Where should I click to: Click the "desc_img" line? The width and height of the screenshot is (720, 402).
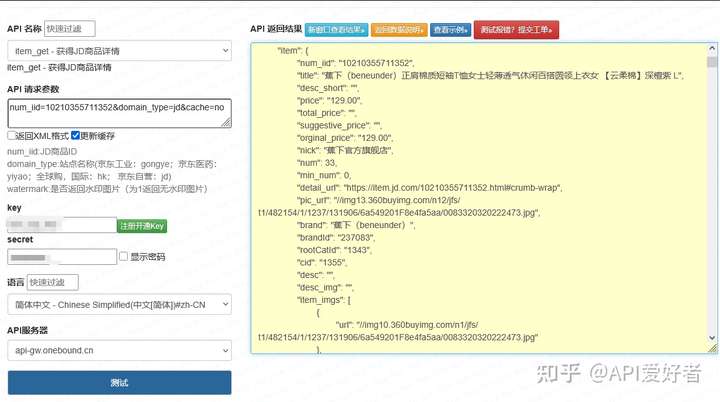325,288
